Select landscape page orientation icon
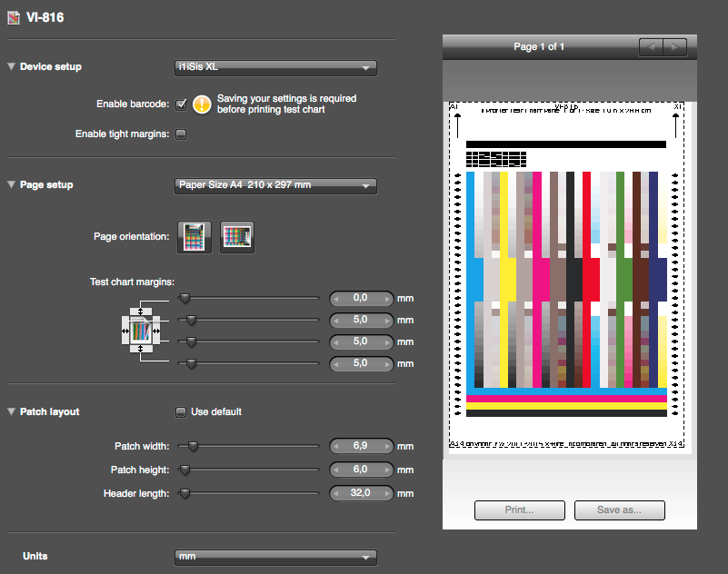The image size is (728, 574). [237, 236]
